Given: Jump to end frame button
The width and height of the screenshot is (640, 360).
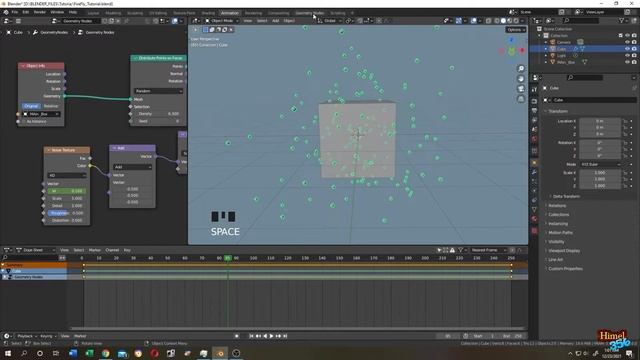Looking at the screenshot, I should [285, 336].
